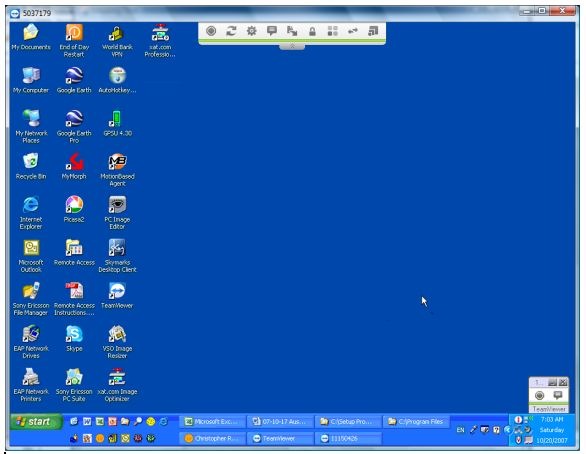Select the World Bank VPN desktop icon
This screenshot has width=586, height=454.
click(117, 40)
